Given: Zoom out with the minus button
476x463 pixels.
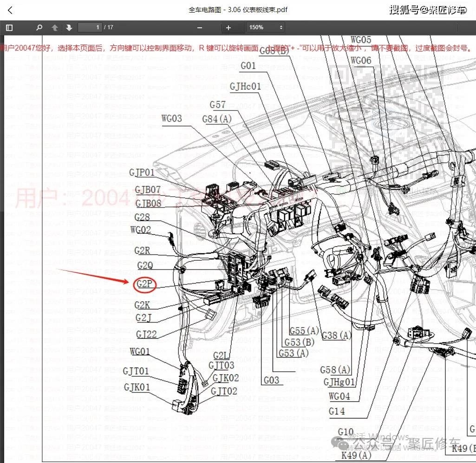Looking at the screenshot, I should click(200, 28).
